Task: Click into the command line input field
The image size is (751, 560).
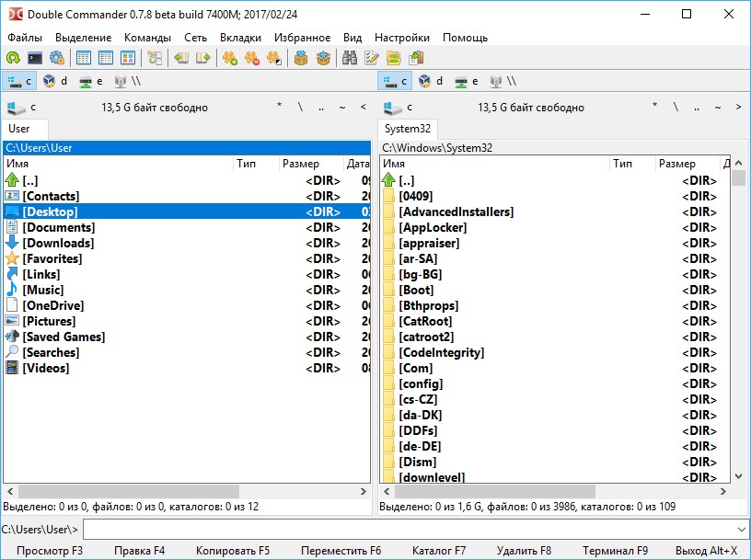Action: pos(409,530)
